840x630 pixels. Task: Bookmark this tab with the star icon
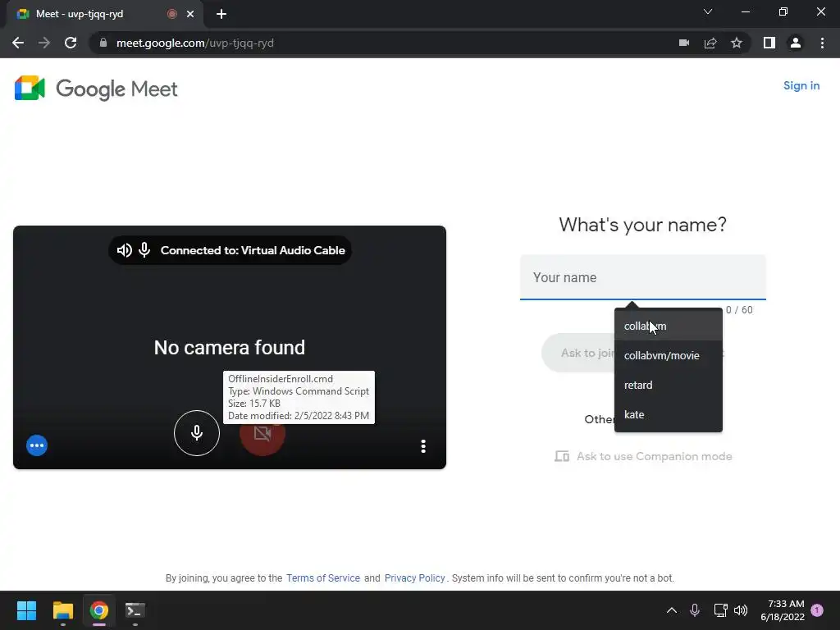click(x=737, y=43)
